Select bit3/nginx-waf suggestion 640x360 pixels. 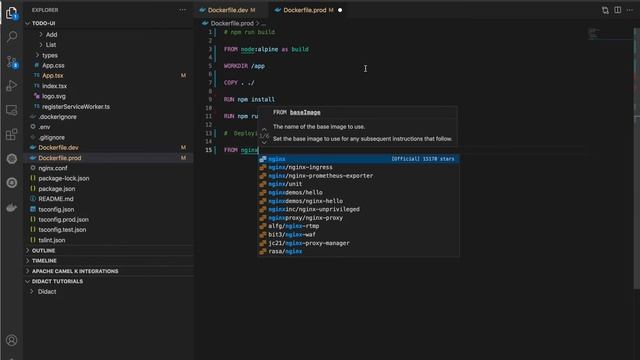(358, 235)
